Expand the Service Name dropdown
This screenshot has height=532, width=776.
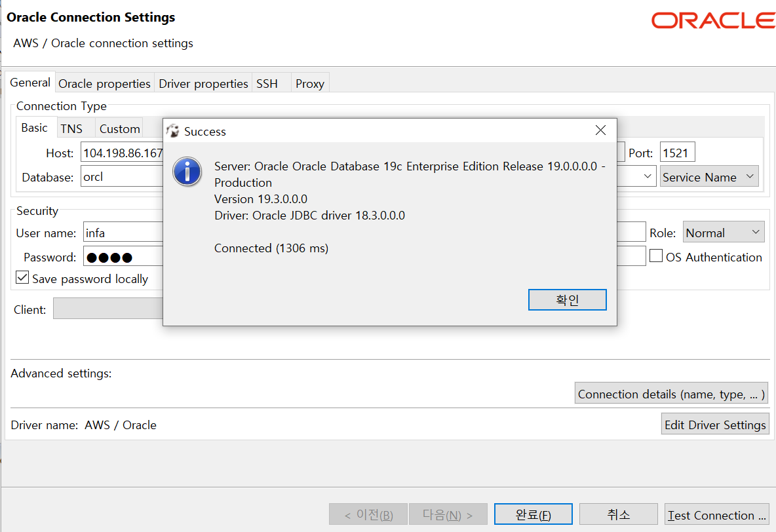[708, 177]
